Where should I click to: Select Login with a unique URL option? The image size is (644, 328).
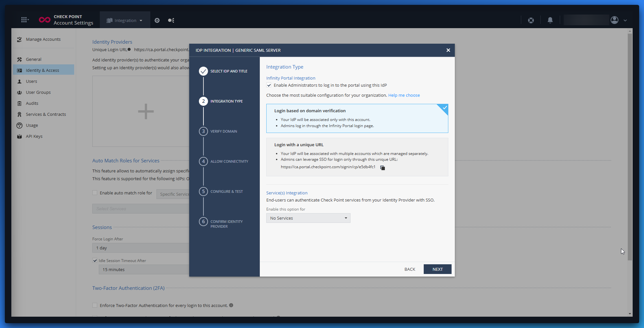357,157
